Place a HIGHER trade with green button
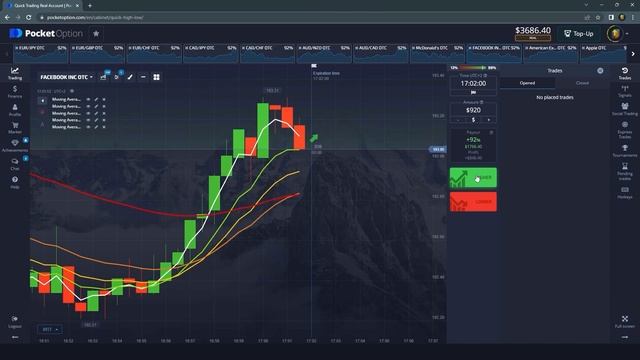This screenshot has height=360, width=640. [473, 178]
